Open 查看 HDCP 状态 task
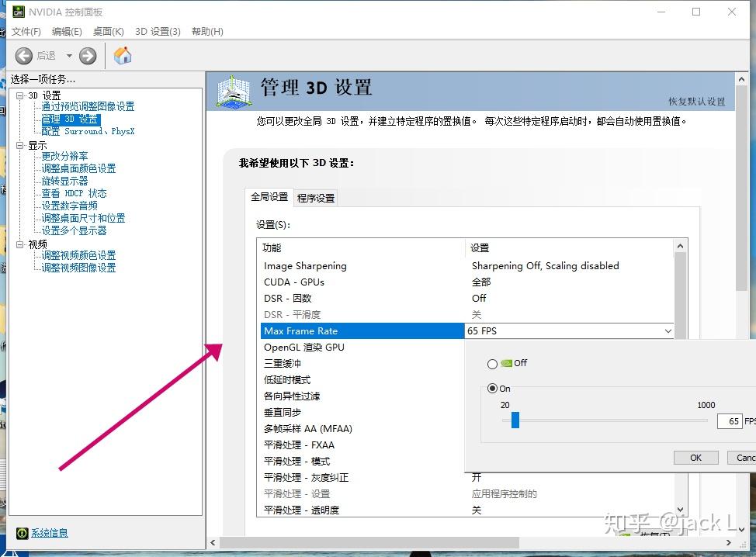The width and height of the screenshot is (756, 557). [74, 193]
